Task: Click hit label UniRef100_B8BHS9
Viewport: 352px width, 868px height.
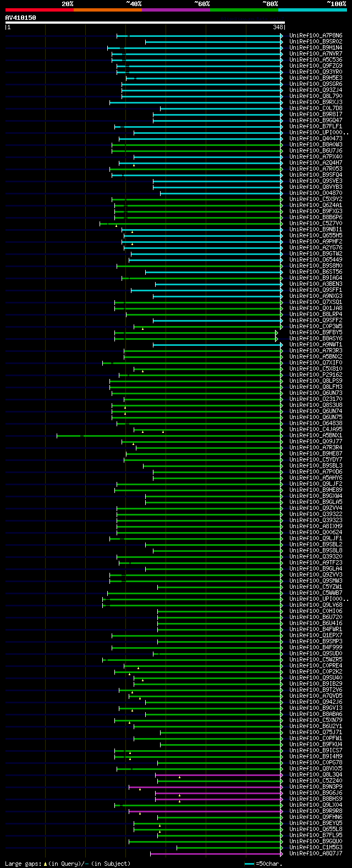Action: (316, 799)
